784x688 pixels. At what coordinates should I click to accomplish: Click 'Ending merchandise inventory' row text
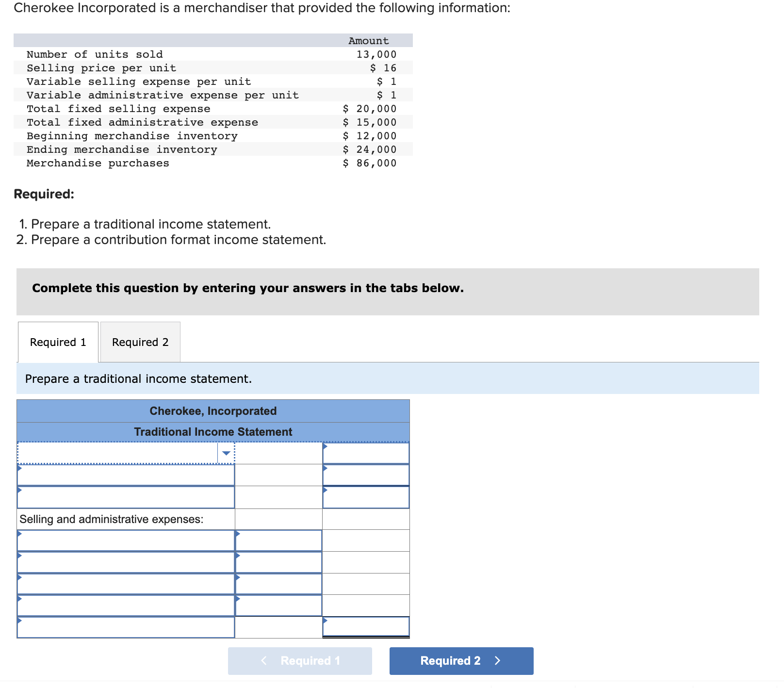[122, 149]
